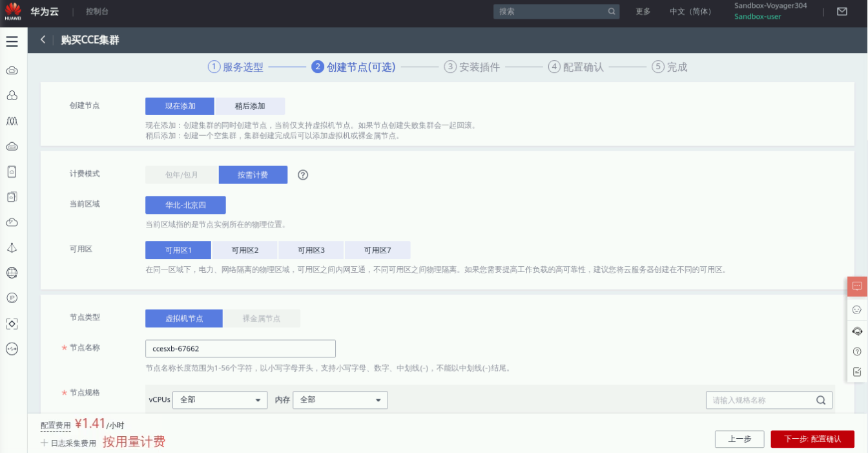Open the hamburger menu in the sidebar
868x453 pixels.
tap(12, 41)
